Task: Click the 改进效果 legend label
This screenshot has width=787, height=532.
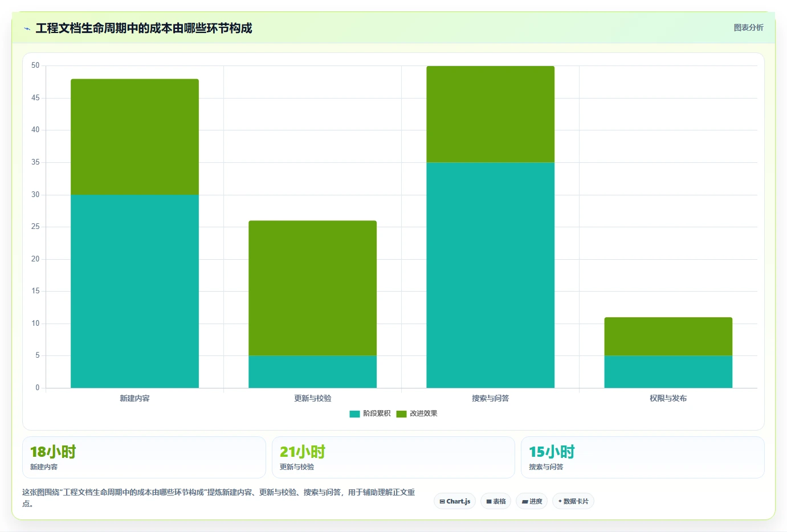Action: click(423, 414)
